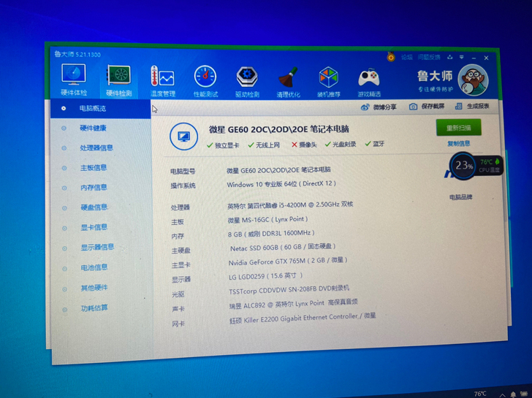
Task: Click the 8 GB DDR3L memory value
Action: click(x=271, y=234)
